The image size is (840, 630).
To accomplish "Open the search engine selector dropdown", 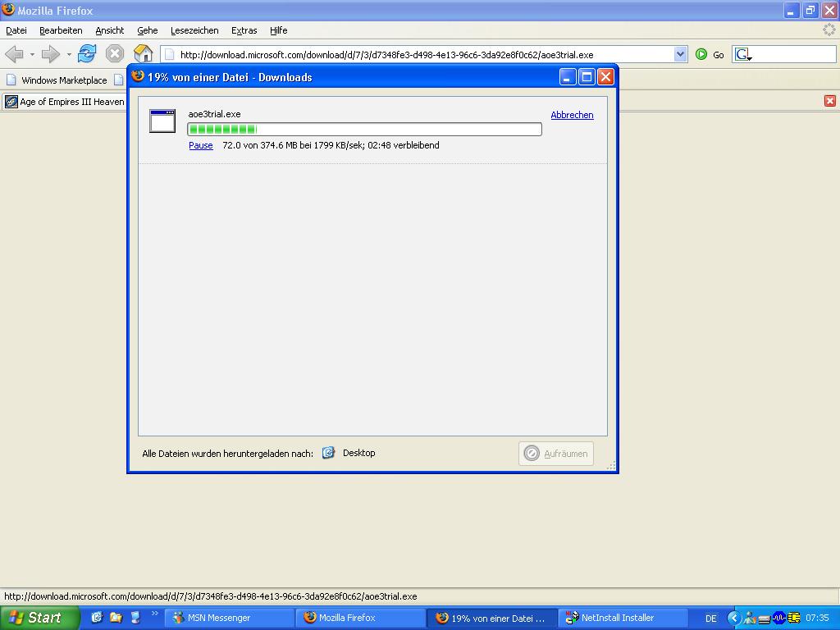I will [x=743, y=55].
